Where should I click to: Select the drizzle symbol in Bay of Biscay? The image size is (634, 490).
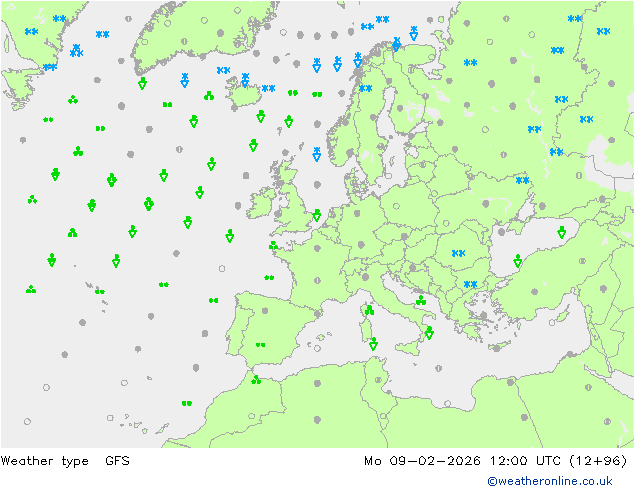coord(269,278)
